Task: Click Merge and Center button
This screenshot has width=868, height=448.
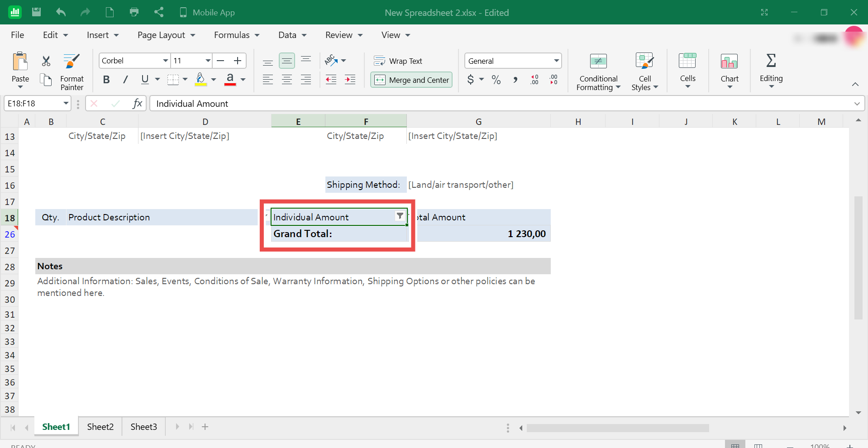Action: click(x=411, y=80)
